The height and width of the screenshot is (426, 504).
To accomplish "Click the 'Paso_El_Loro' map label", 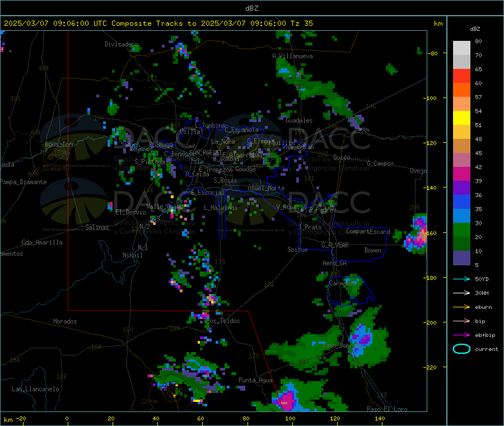I will (x=387, y=409).
